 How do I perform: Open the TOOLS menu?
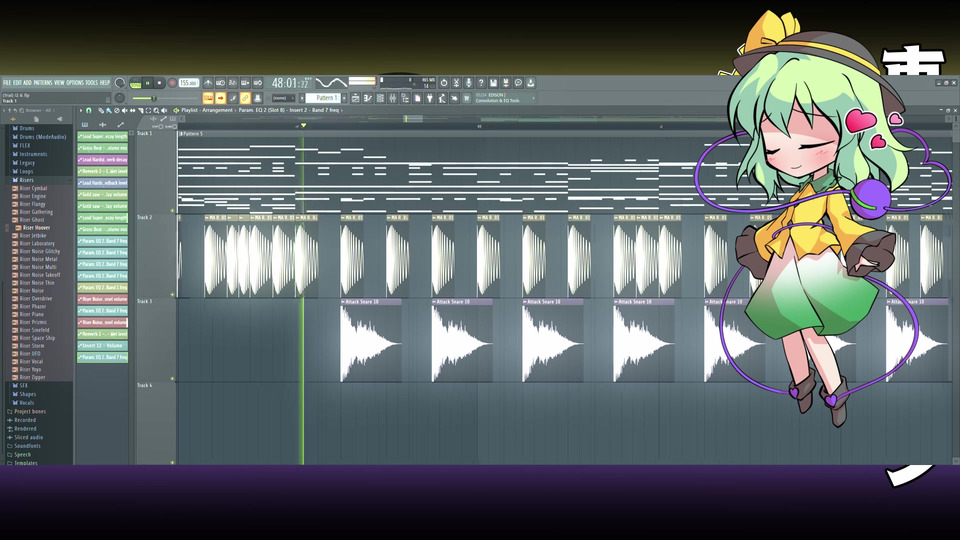pos(92,83)
